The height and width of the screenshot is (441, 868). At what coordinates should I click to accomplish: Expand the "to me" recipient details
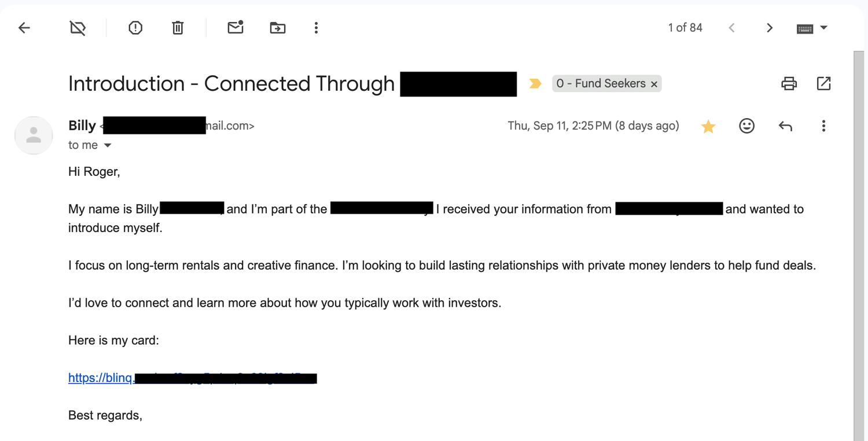coord(108,145)
